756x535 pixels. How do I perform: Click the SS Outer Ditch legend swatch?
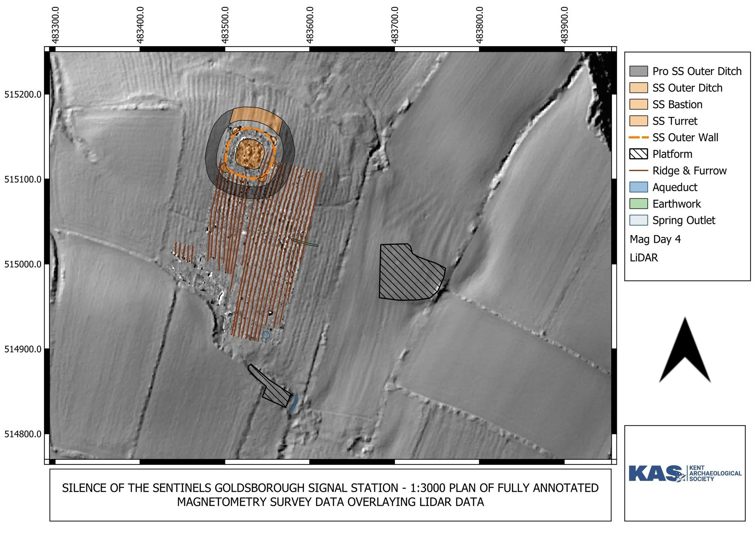[638, 88]
